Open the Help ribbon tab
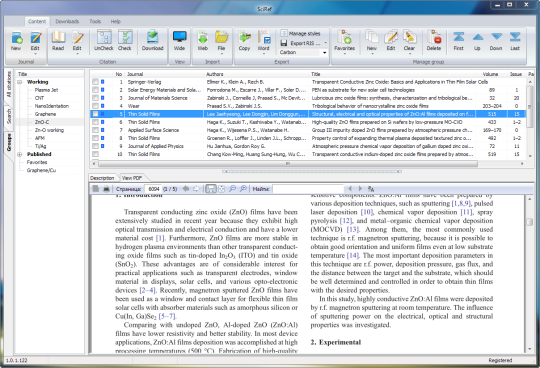Screen dimensions: 540x368 [116, 21]
